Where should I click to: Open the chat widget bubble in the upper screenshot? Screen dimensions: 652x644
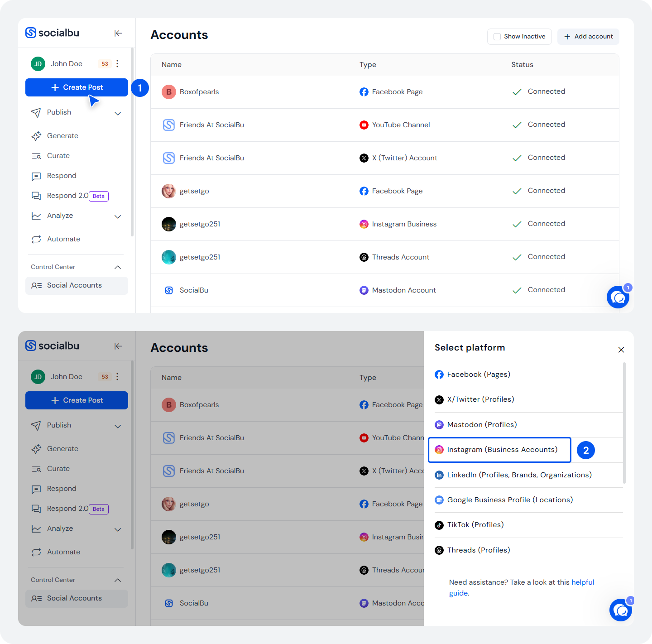pos(618,297)
